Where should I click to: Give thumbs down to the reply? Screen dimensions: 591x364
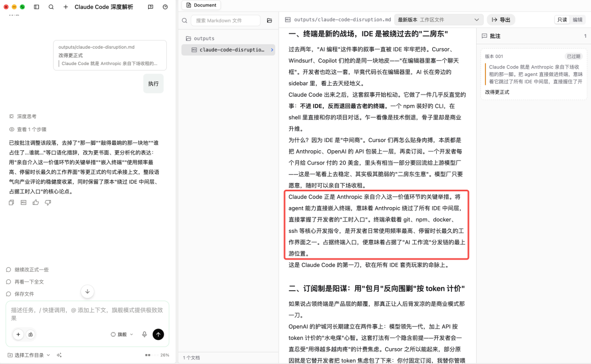pyautogui.click(x=48, y=203)
